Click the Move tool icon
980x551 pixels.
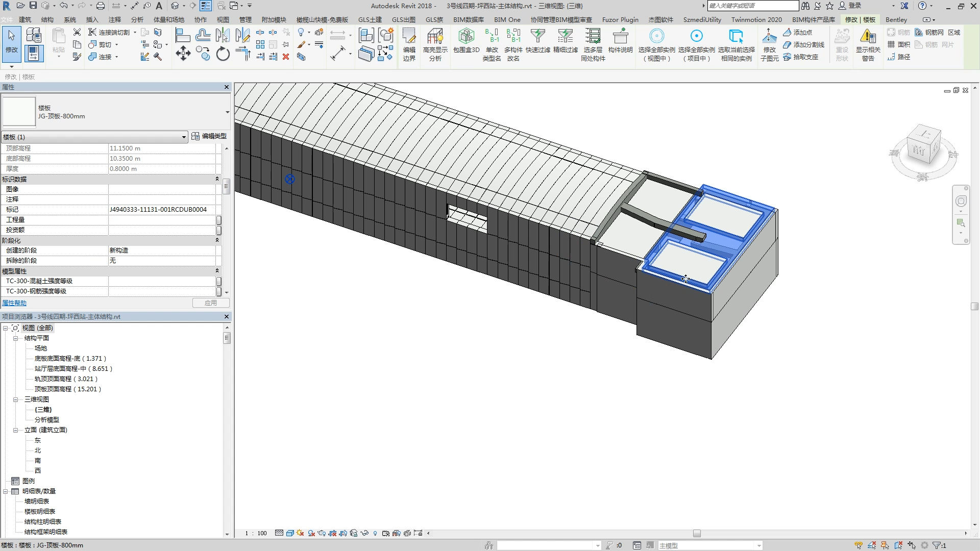coord(183,53)
